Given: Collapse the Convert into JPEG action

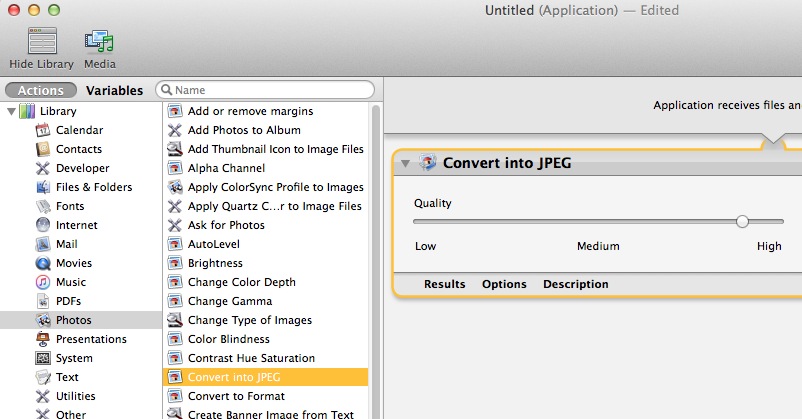Looking at the screenshot, I should (405, 164).
